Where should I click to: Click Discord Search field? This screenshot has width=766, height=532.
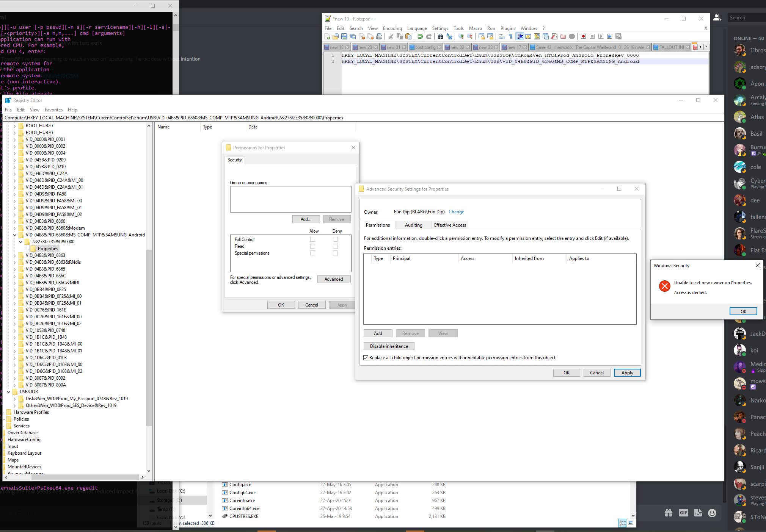pos(746,17)
